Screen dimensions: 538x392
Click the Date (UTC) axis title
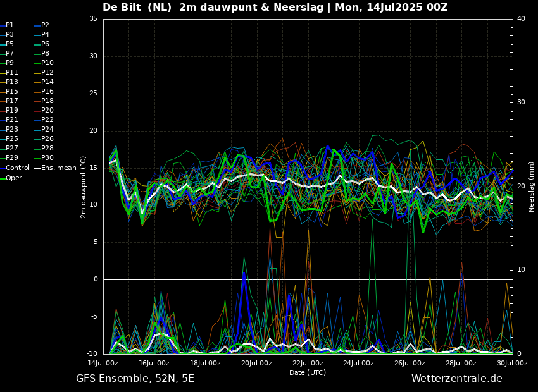308,372
